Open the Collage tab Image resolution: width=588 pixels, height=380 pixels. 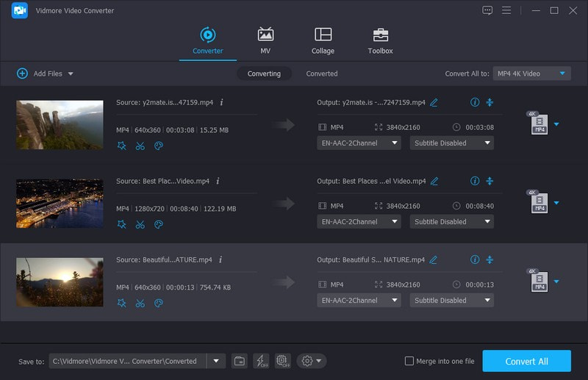coord(323,41)
